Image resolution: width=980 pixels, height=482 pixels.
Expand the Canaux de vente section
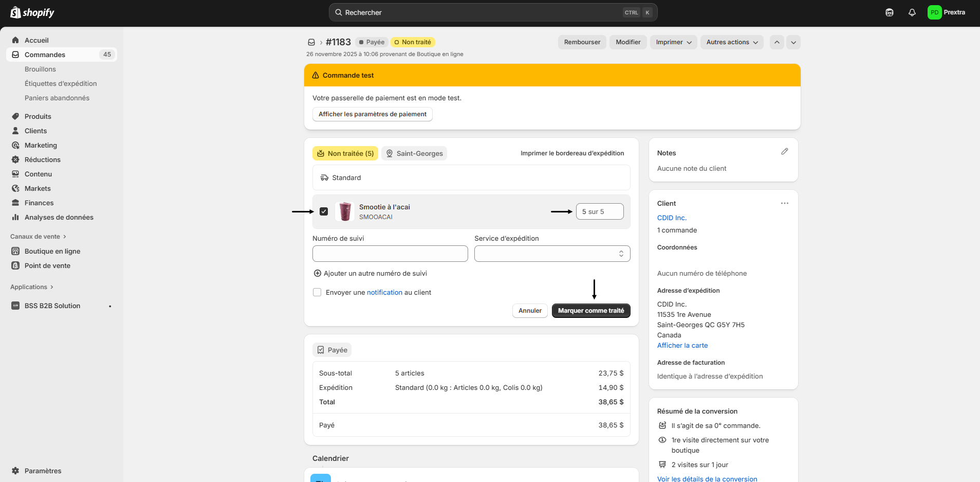(39, 237)
